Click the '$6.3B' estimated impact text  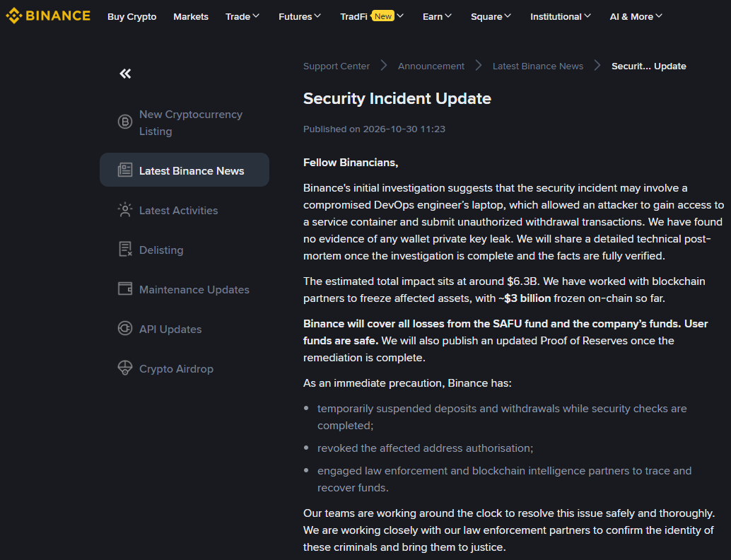pyautogui.click(x=522, y=281)
